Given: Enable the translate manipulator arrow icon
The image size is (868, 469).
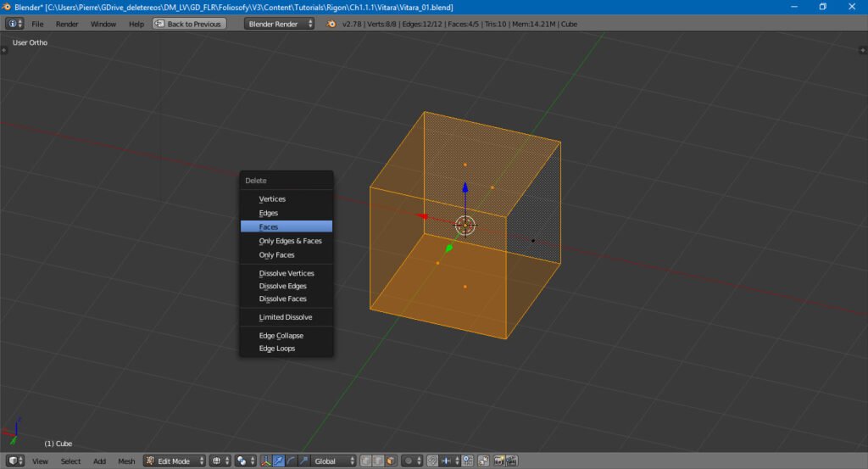Looking at the screenshot, I should 278,461.
